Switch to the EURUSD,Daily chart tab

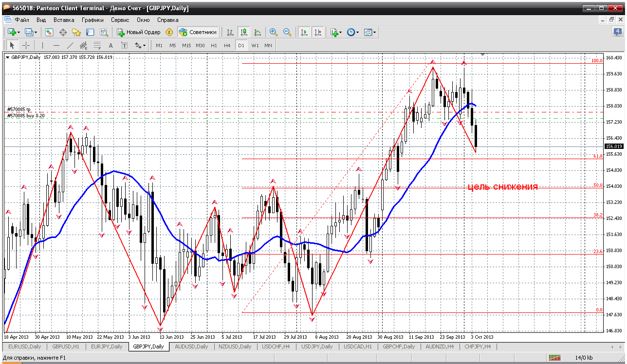24,346
